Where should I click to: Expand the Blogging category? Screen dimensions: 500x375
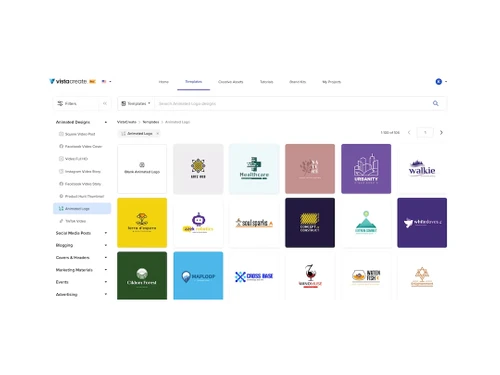[106, 245]
